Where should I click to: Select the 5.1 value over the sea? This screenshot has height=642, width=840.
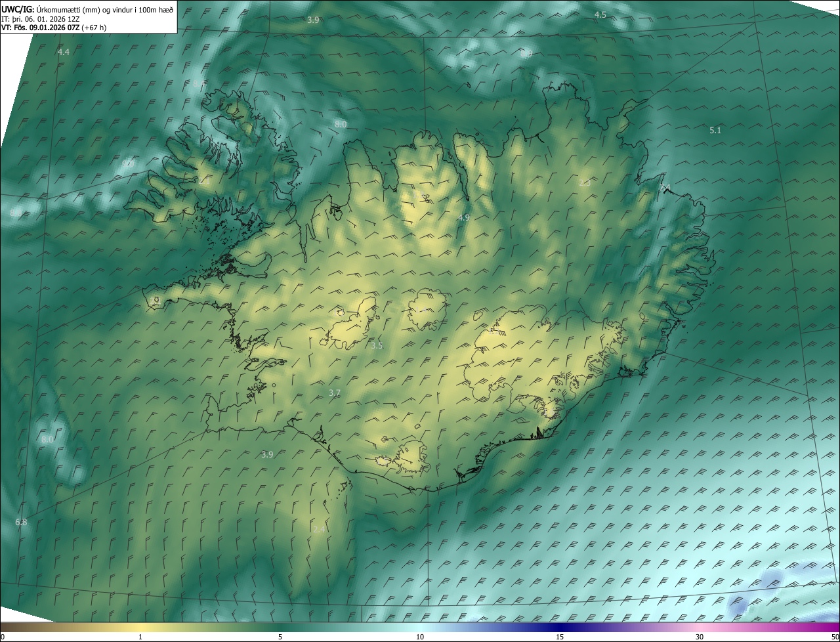coord(715,131)
